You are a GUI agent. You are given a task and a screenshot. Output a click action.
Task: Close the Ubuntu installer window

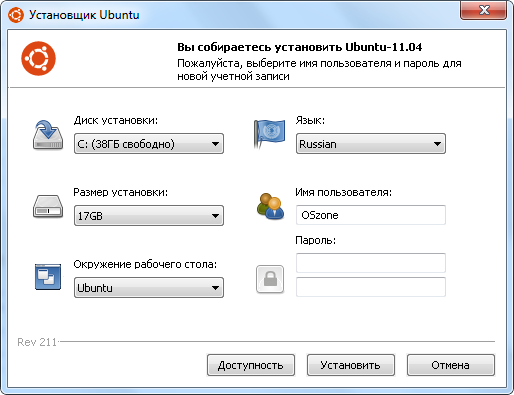(483, 10)
